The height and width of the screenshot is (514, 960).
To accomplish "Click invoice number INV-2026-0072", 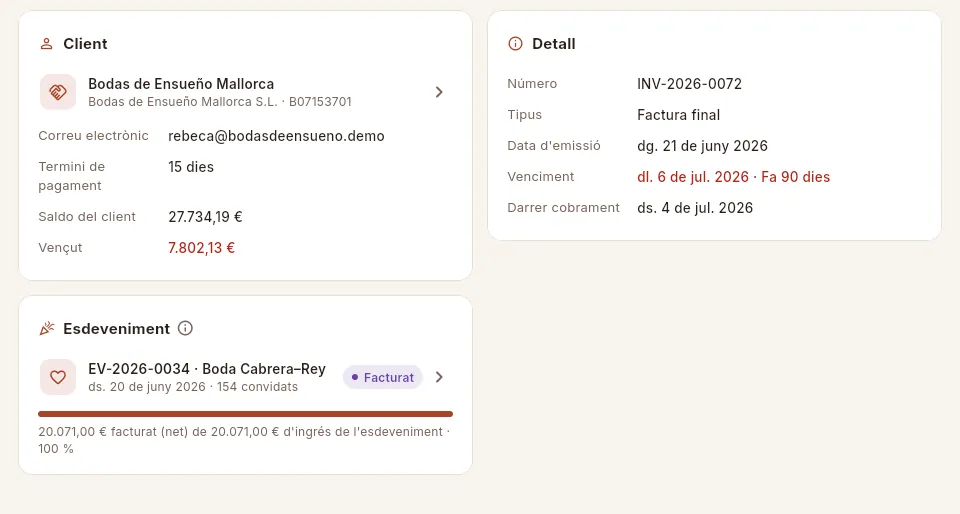I will point(689,84).
